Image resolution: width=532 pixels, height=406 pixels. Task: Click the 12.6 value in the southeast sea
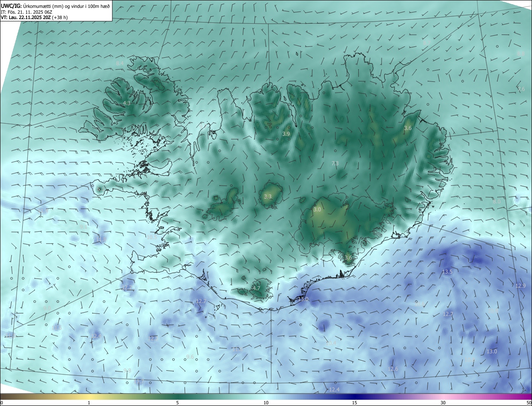pos(393,369)
